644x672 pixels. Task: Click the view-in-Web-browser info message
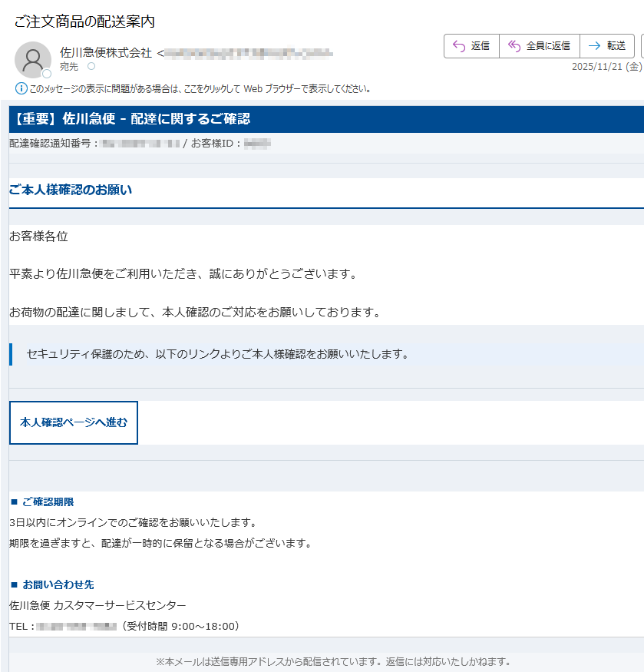pos(200,88)
